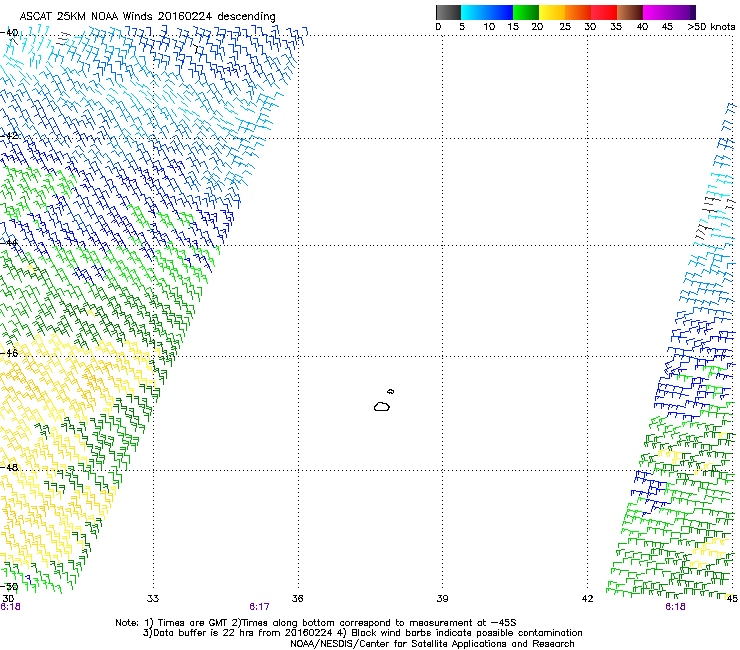Click the purple '6:18' time label under longitude 30

pyautogui.click(x=10, y=607)
